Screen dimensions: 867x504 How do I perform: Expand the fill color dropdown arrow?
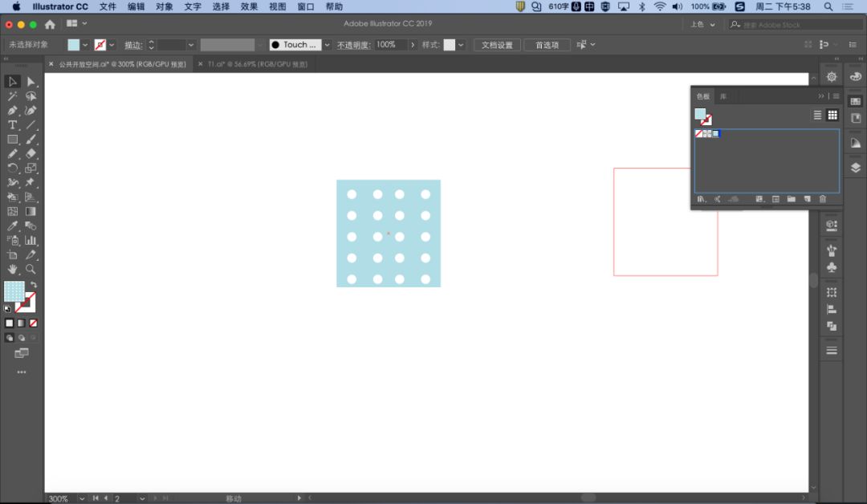pyautogui.click(x=85, y=45)
